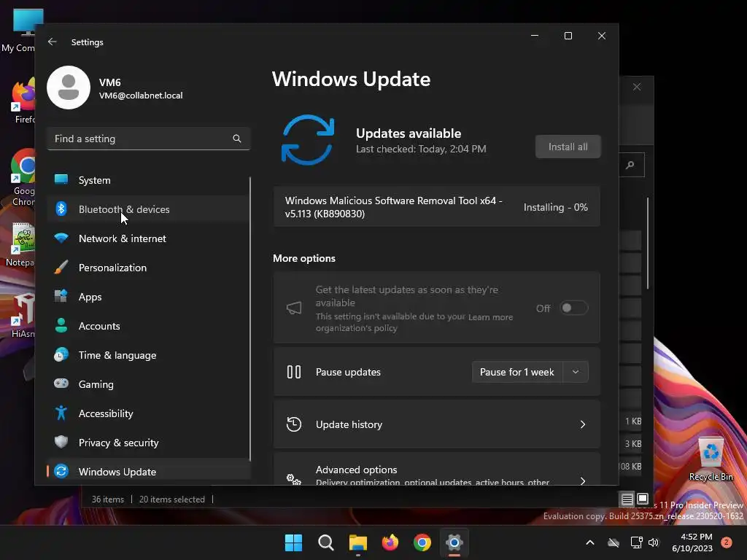This screenshot has width=747, height=560.
Task: Click the Settings gear taskbar icon
Action: coord(454,542)
